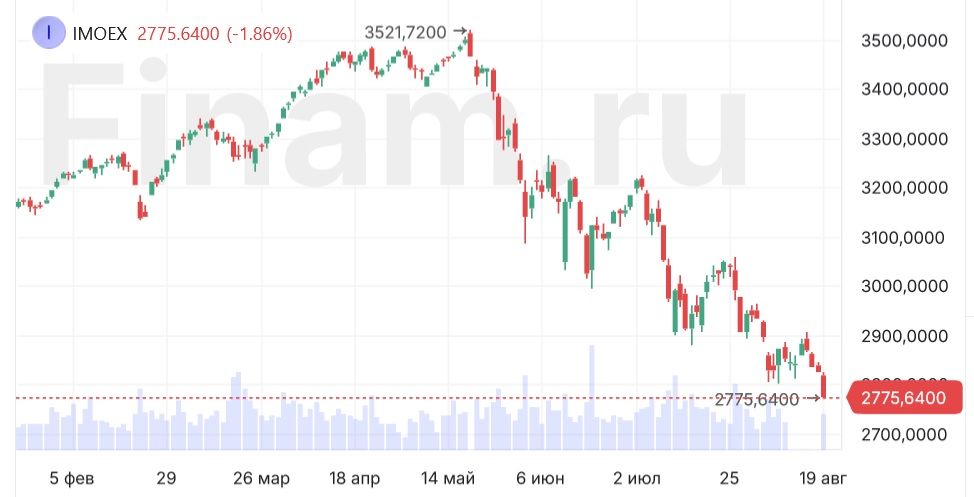Viewport: 974px width, 497px height.
Task: Click the 18 апр date marker
Action: (350, 478)
